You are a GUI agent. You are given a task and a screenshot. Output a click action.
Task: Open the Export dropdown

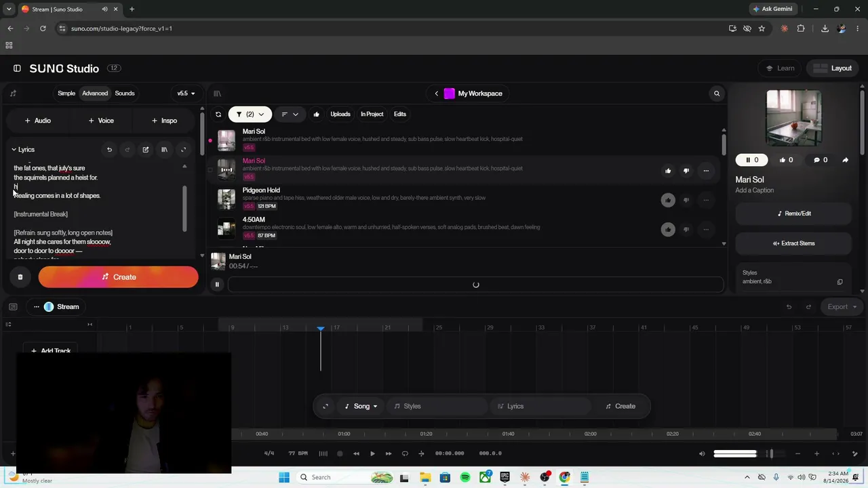tap(841, 307)
